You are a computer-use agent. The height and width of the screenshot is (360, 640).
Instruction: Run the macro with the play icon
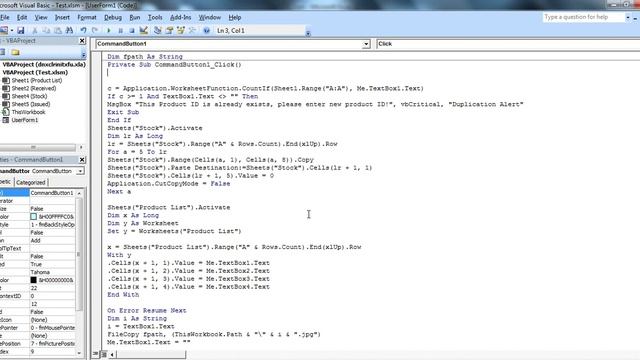(109, 30)
